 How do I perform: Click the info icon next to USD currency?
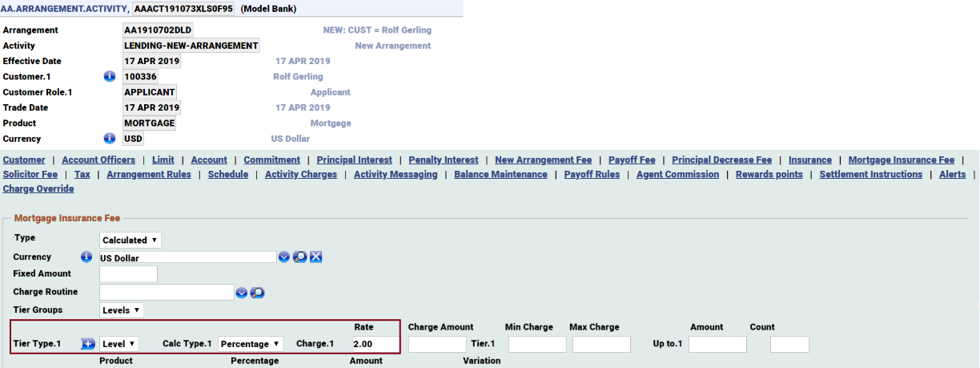click(x=110, y=139)
